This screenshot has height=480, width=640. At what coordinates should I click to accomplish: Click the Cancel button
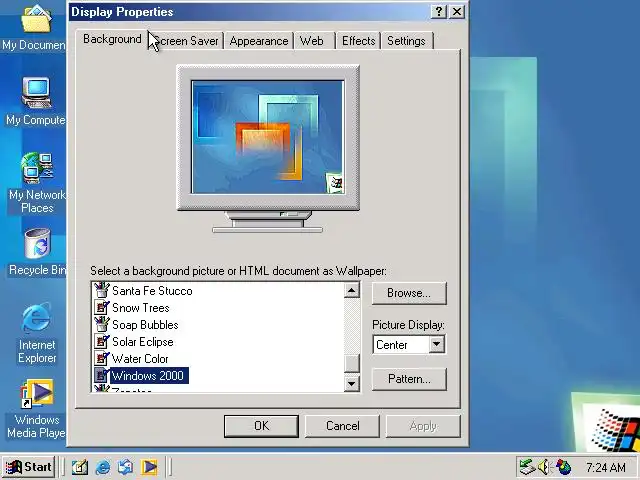point(342,426)
